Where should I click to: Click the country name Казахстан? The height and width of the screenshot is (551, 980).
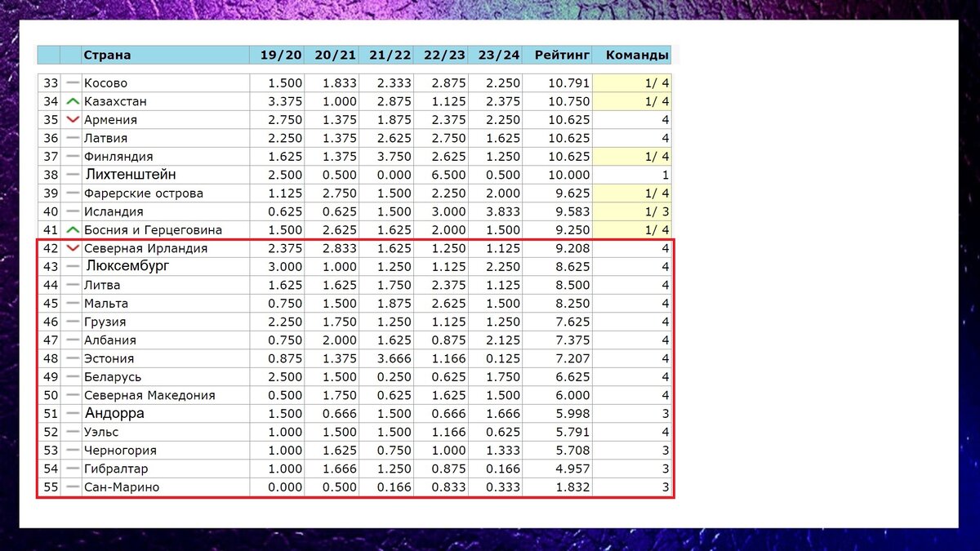tap(114, 102)
